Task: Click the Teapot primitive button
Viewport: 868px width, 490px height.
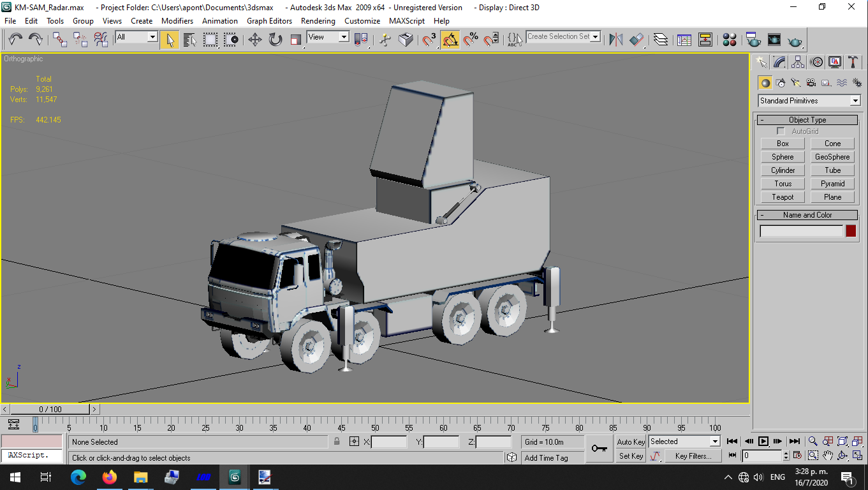Action: (x=783, y=197)
